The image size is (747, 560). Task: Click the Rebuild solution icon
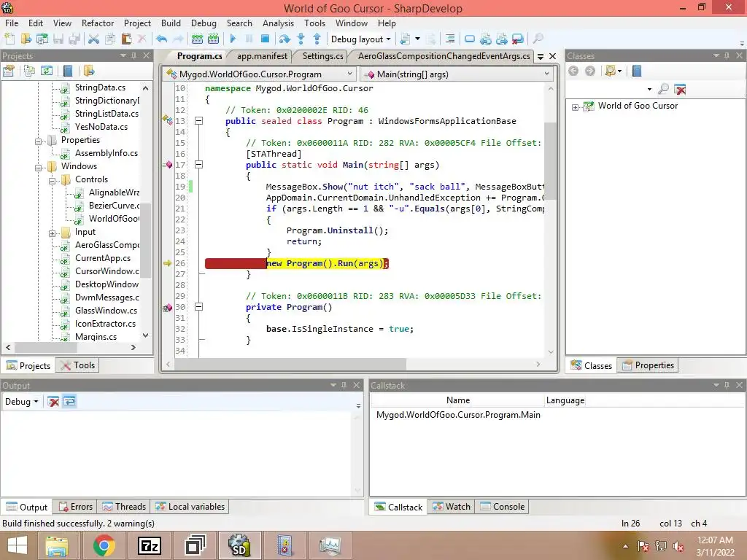pos(214,39)
